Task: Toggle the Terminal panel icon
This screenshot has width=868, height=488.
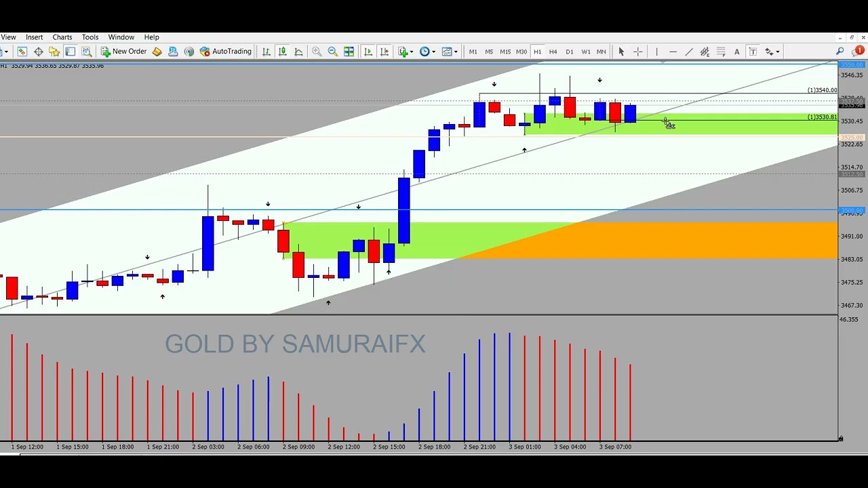Action: pos(71,52)
